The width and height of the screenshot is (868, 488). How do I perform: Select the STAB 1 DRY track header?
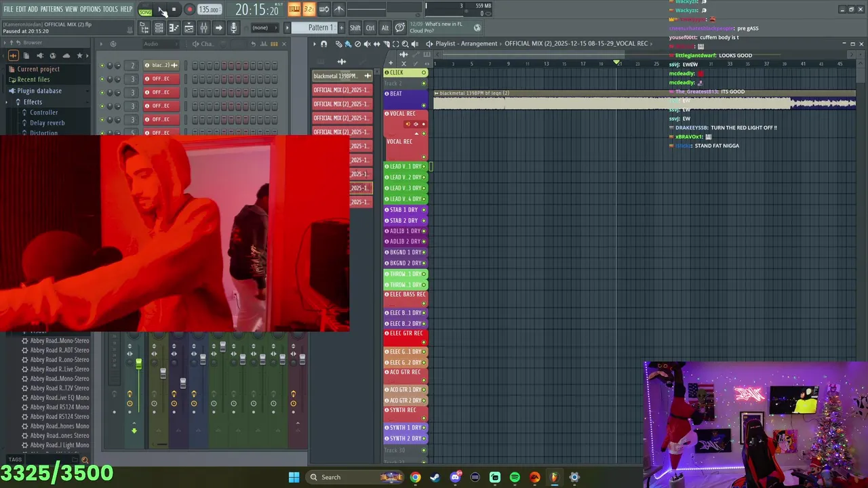click(x=406, y=209)
